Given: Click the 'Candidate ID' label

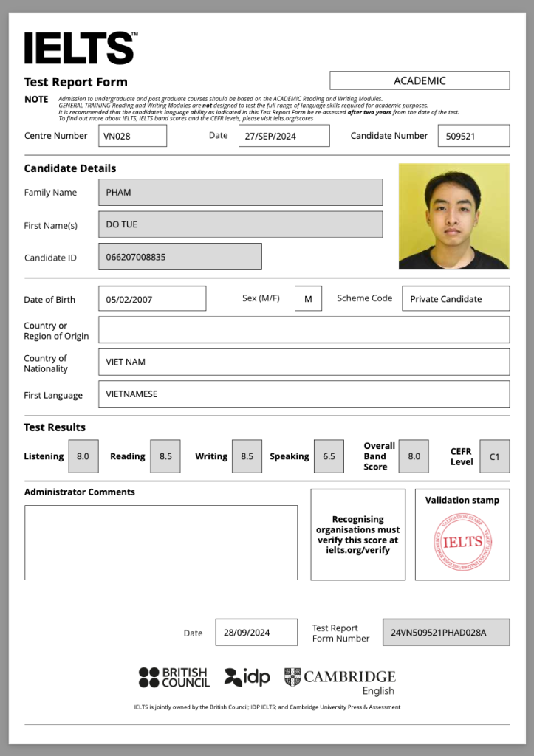Looking at the screenshot, I should click(x=50, y=258).
